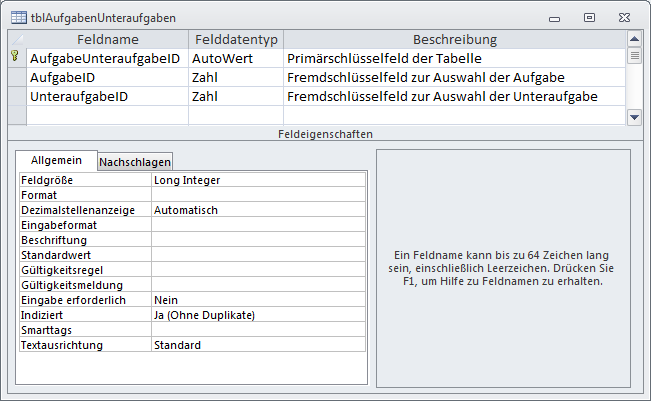
Task: Click the Standardwert property input field
Action: pyautogui.click(x=258, y=255)
